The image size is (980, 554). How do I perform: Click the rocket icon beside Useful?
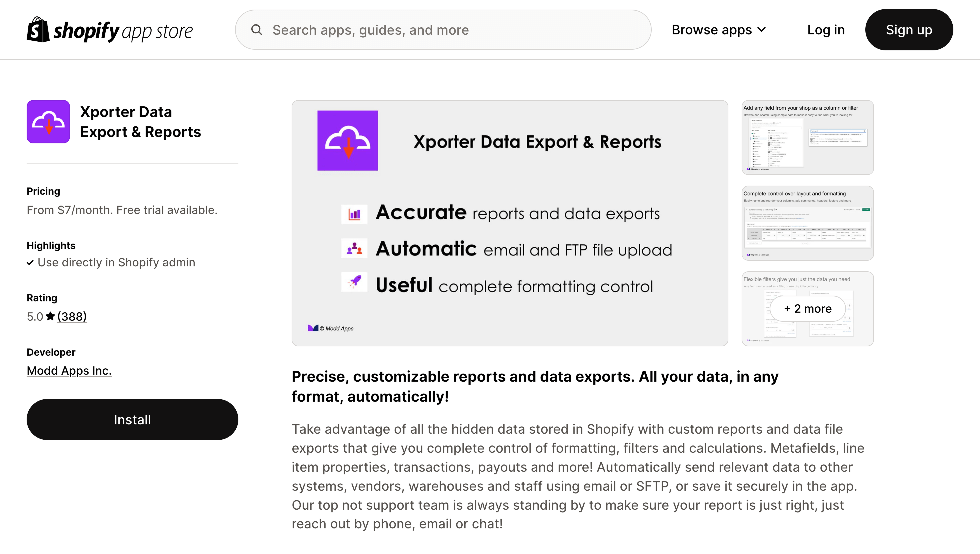point(354,282)
